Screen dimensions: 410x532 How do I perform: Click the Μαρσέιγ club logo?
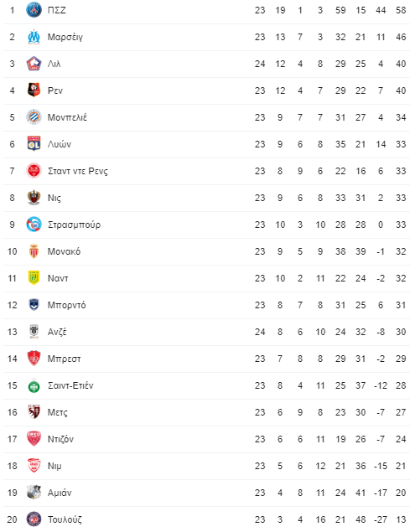click(x=34, y=37)
